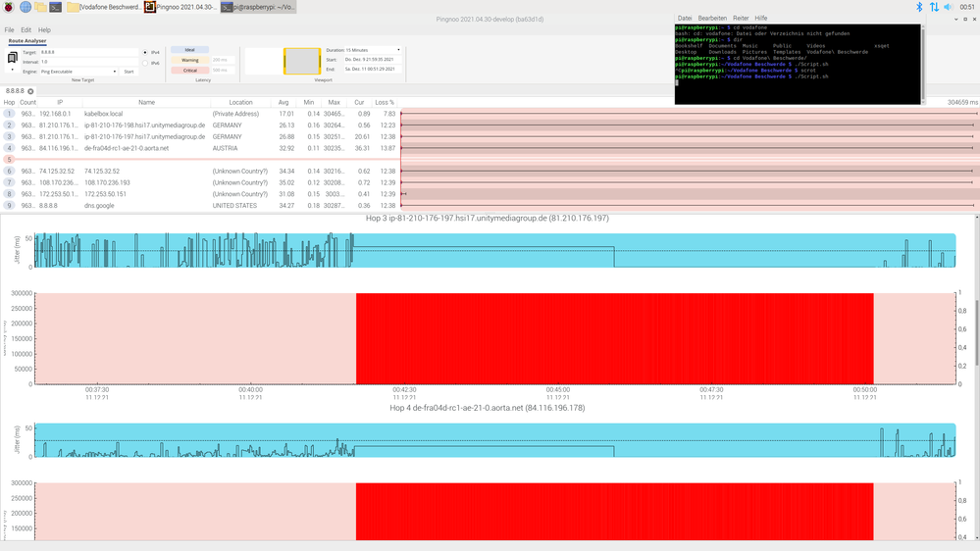Launch the web browser globe icon
The image size is (980, 551).
coord(25,7)
